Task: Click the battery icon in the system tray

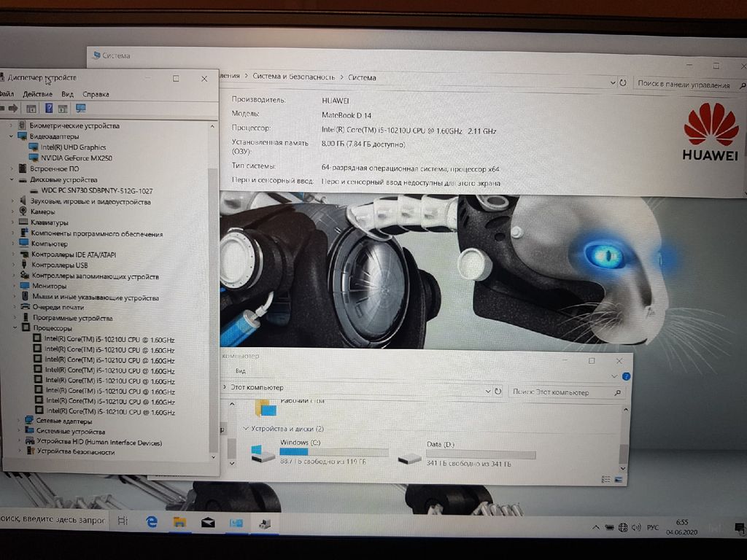Action: point(609,527)
